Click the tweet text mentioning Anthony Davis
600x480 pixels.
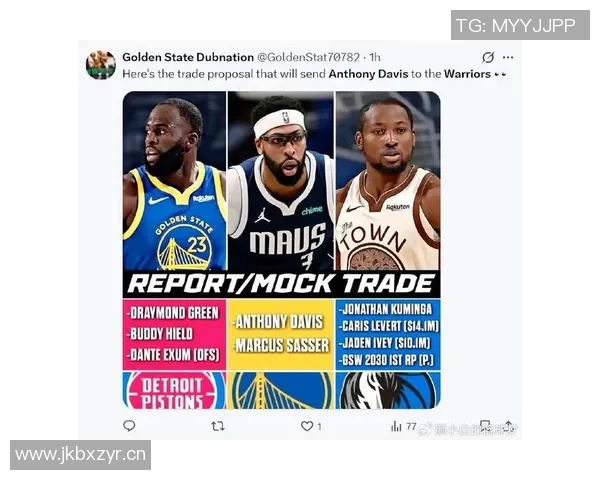pyautogui.click(x=314, y=74)
